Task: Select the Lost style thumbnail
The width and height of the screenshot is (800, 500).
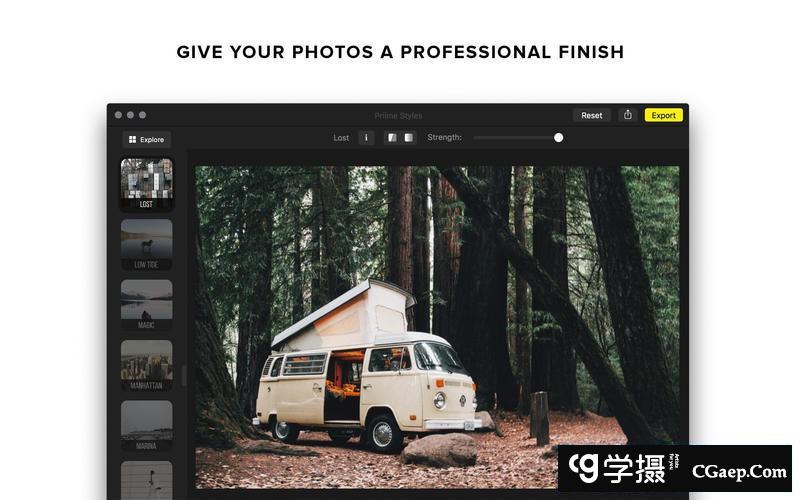Action: 146,184
